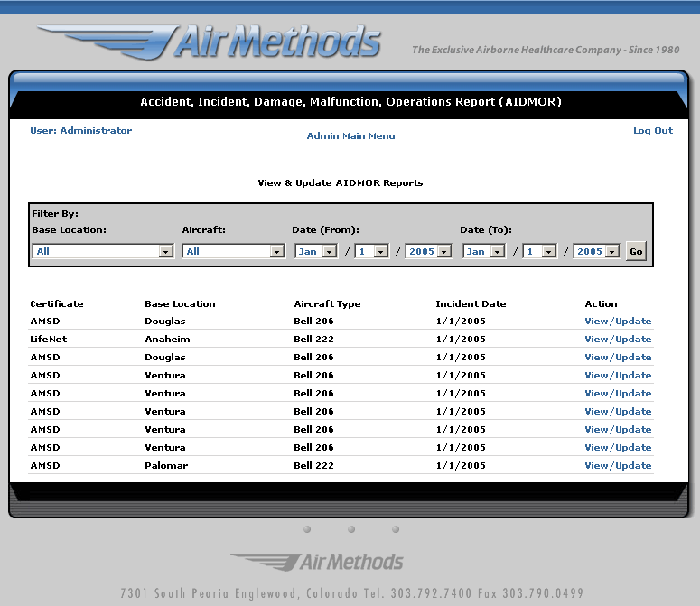
Task: Click View/Update for the Palomar report
Action: click(618, 465)
